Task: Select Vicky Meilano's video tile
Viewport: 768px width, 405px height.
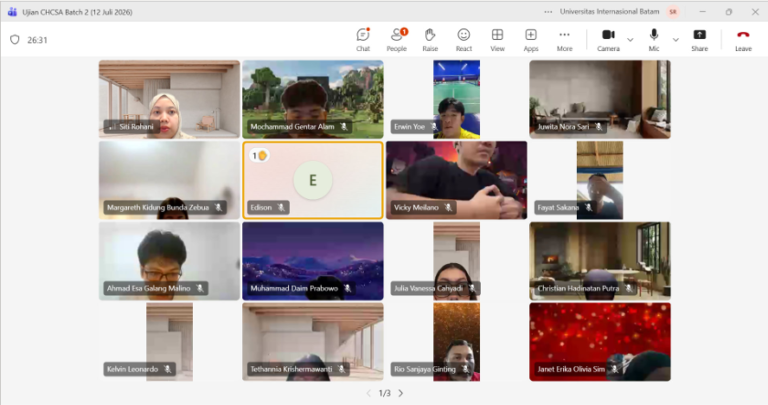Action: pyautogui.click(x=456, y=180)
